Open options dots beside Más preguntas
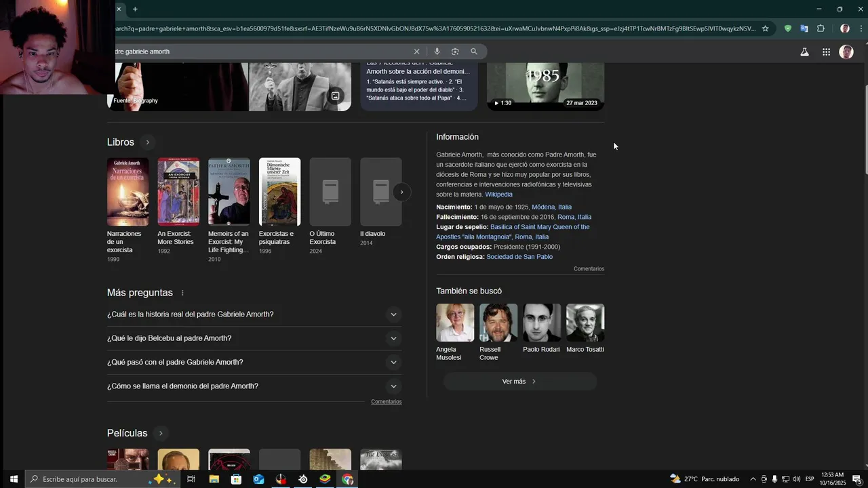 click(x=182, y=293)
